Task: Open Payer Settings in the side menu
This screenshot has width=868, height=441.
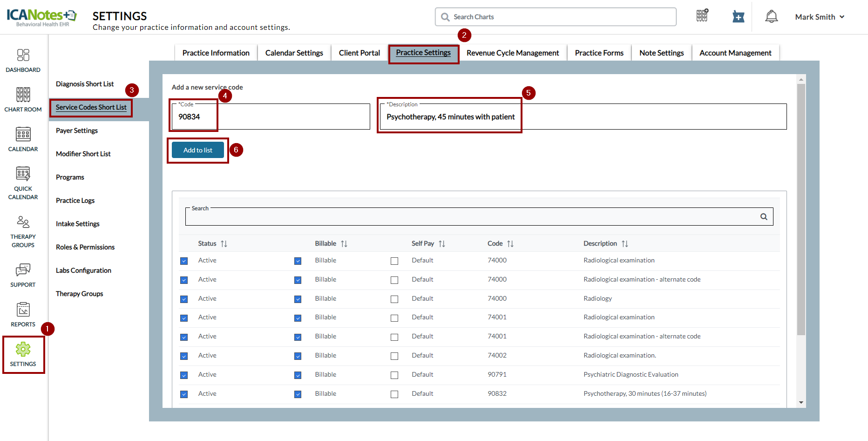Action: [77, 131]
